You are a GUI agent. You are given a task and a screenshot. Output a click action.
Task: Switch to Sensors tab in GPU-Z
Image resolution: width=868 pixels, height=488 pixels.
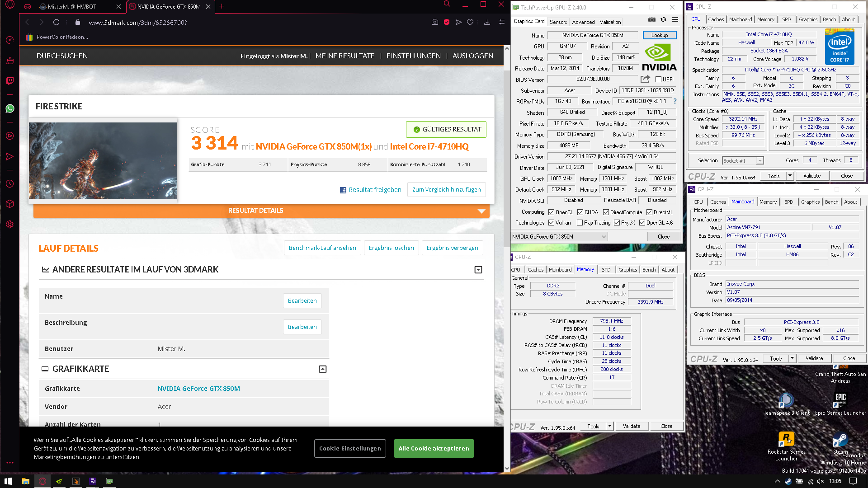pos(558,22)
